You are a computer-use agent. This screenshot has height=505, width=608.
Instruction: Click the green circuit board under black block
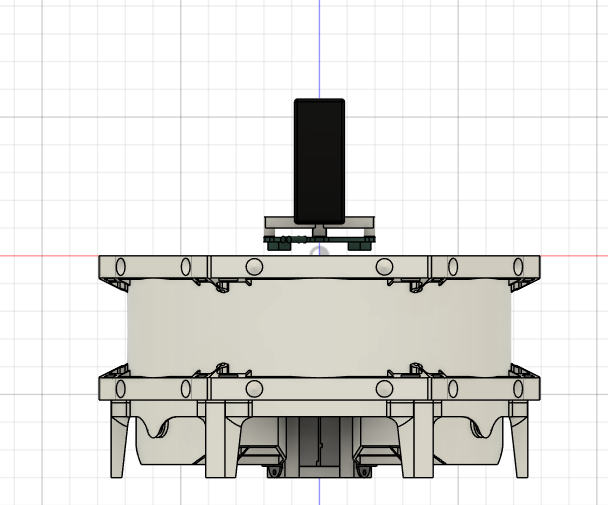coord(320,242)
